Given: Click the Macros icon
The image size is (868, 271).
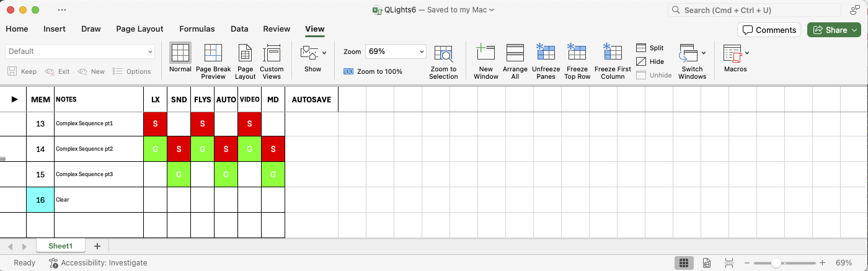Looking at the screenshot, I should coord(732,53).
